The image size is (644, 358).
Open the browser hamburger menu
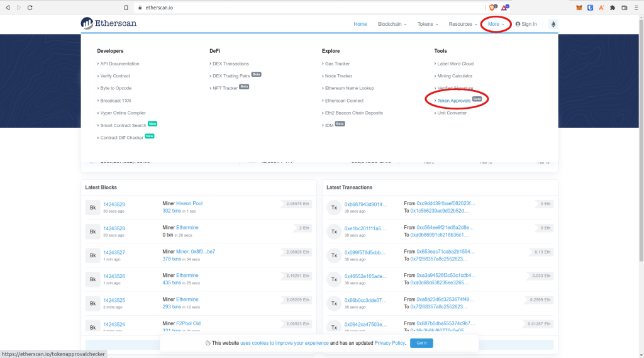click(636, 8)
